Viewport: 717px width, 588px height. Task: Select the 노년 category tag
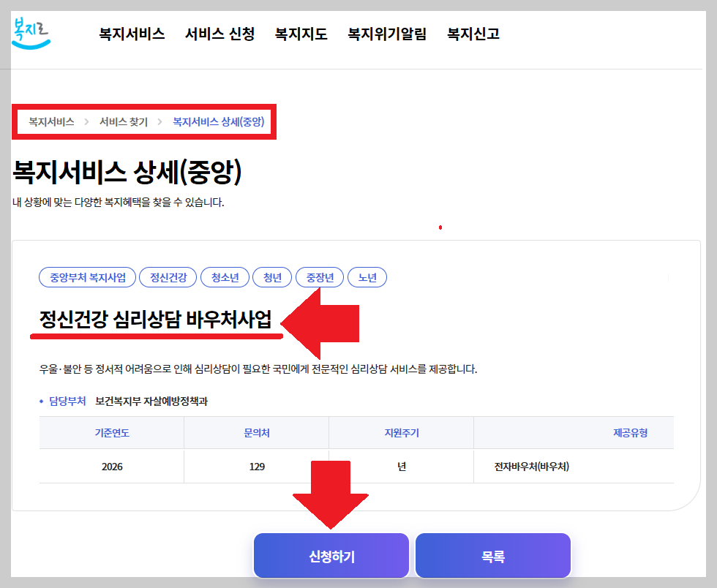pyautogui.click(x=367, y=277)
